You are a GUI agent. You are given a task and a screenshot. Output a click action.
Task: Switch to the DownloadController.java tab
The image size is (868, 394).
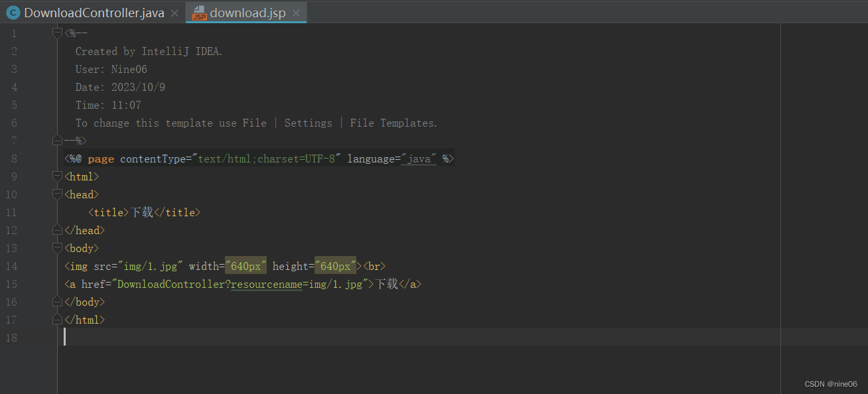(93, 12)
